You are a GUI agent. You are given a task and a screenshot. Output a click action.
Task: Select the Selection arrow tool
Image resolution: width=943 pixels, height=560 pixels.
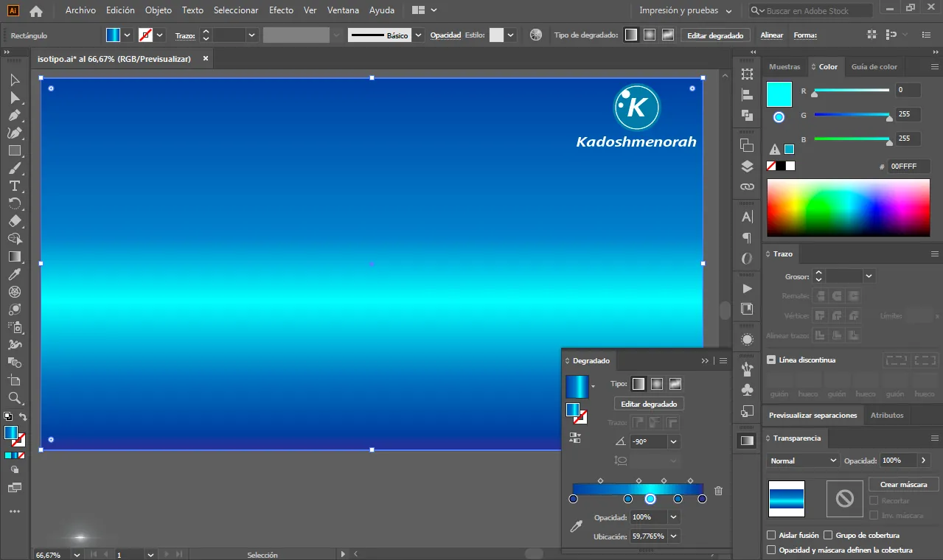14,80
